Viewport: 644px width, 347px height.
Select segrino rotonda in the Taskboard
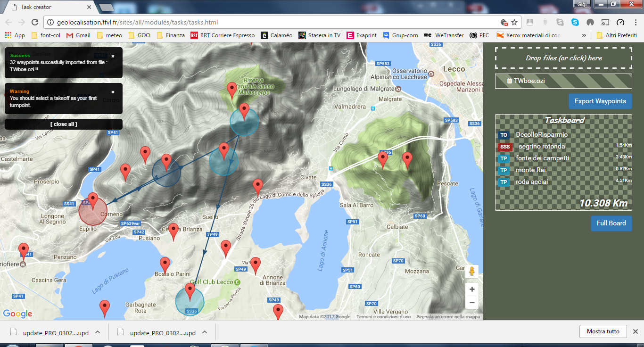tap(542, 147)
